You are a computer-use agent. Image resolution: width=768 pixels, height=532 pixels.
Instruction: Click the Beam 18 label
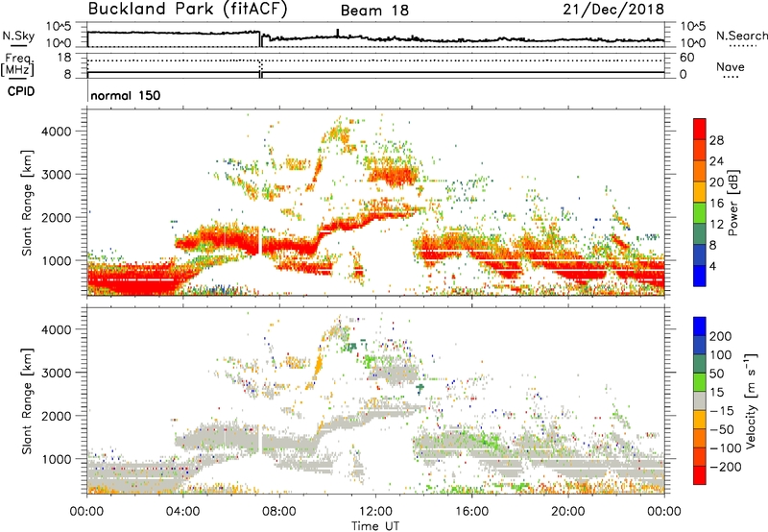tap(374, 11)
